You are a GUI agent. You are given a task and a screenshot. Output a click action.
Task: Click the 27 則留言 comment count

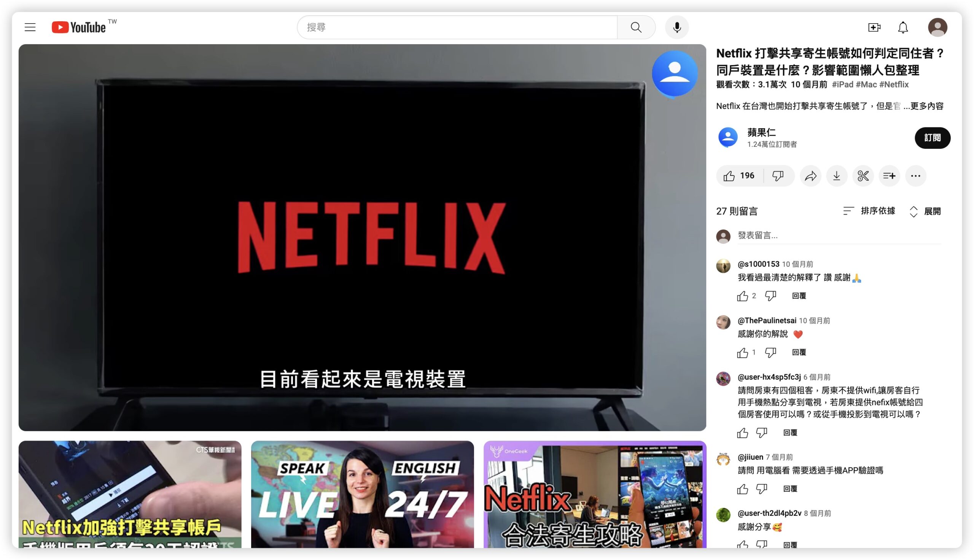click(x=737, y=211)
